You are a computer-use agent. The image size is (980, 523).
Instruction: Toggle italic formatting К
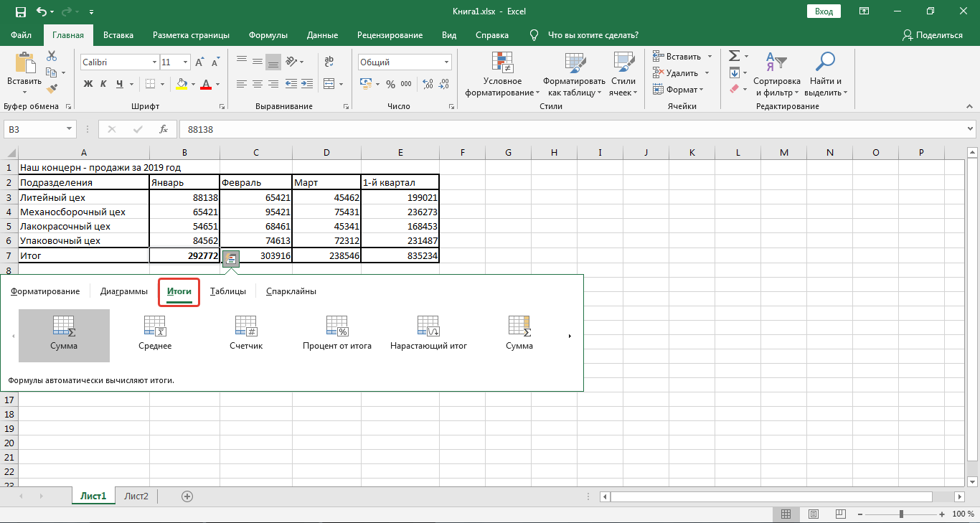tap(105, 84)
